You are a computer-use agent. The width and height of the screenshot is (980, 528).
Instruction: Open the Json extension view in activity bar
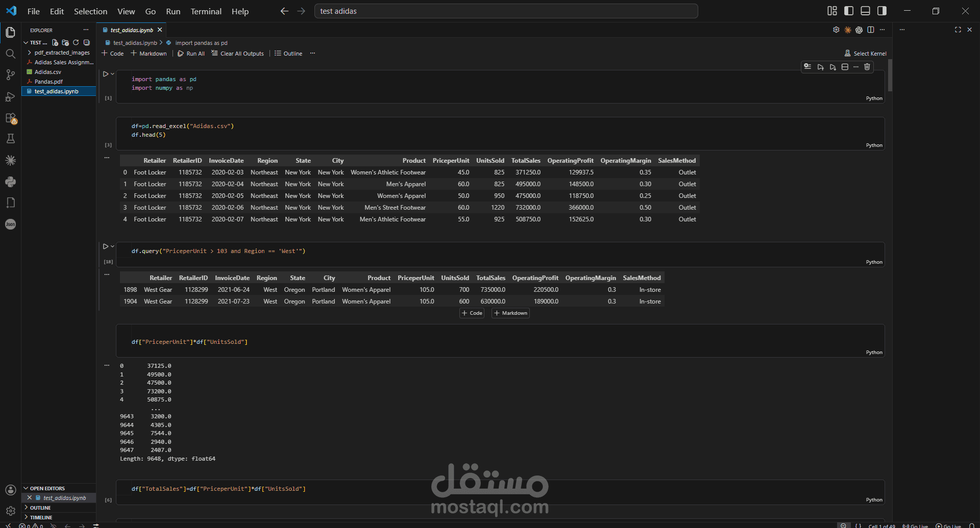click(10, 224)
